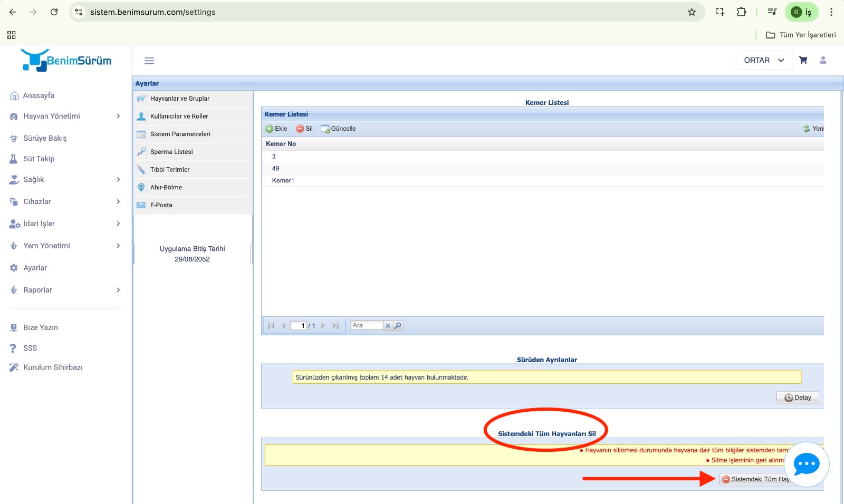
Task: Click the shopping cart icon
Action: click(x=803, y=60)
